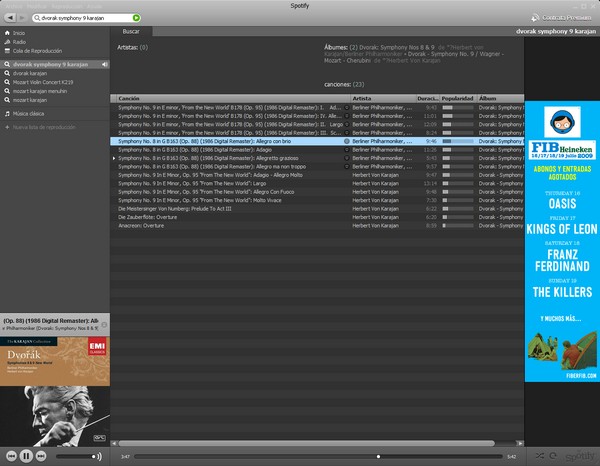The image size is (600, 466).
Task: Sort the list by the Canción column
Action: coord(231,98)
